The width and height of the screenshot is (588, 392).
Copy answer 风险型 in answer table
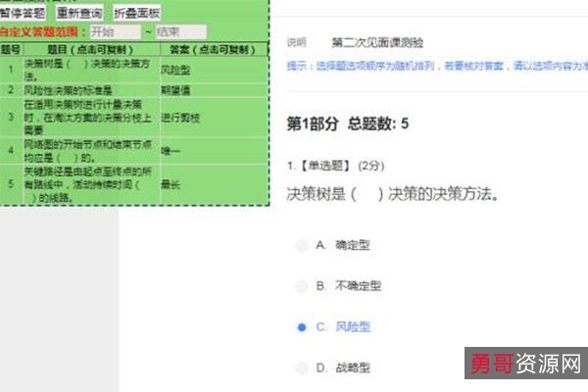[x=175, y=70]
